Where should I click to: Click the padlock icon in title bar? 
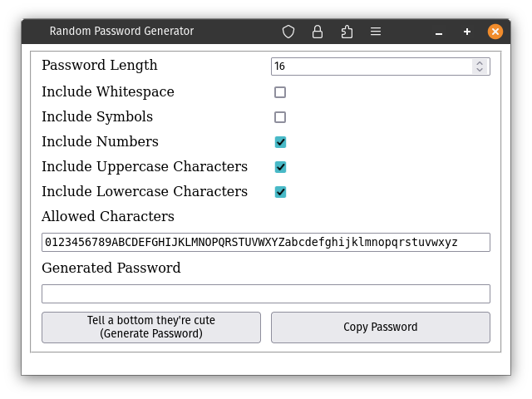click(318, 32)
